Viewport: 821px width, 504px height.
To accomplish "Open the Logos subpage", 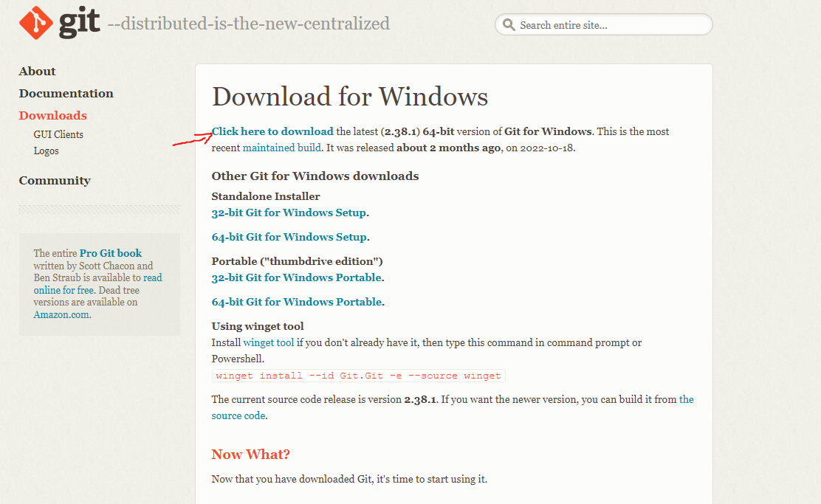I will point(46,151).
